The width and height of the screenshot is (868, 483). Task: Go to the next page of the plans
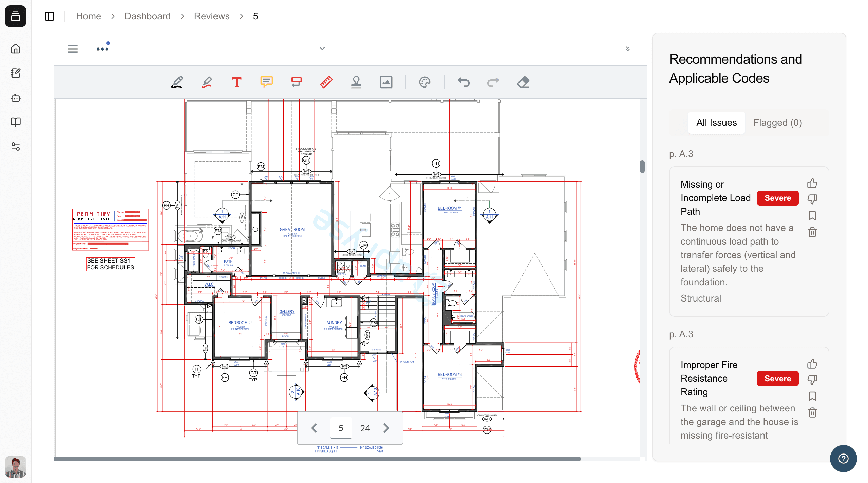386,428
